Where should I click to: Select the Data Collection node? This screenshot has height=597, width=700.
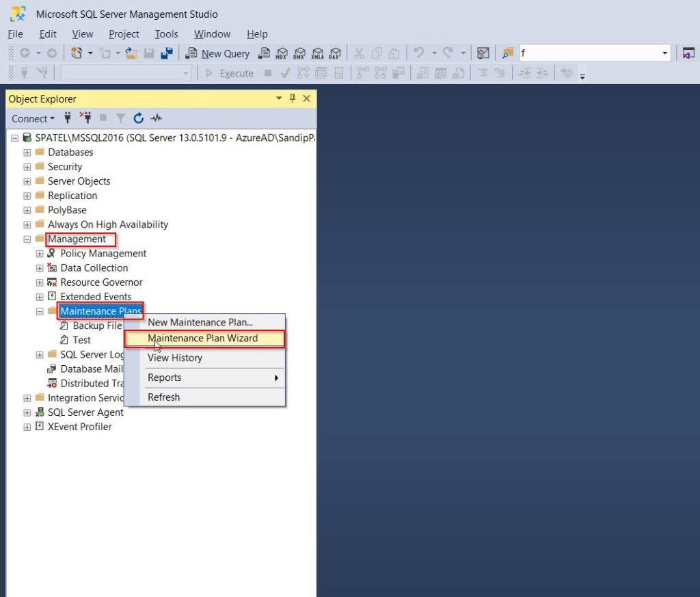pyautogui.click(x=94, y=268)
